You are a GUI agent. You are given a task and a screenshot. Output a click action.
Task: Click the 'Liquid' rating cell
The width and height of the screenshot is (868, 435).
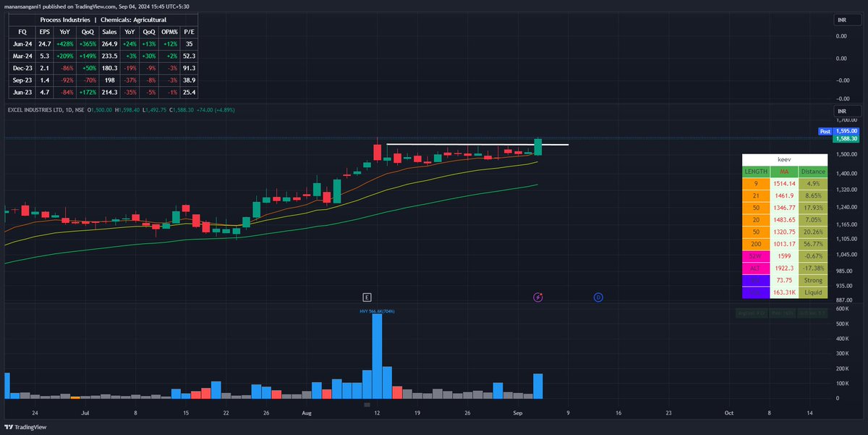[813, 292]
